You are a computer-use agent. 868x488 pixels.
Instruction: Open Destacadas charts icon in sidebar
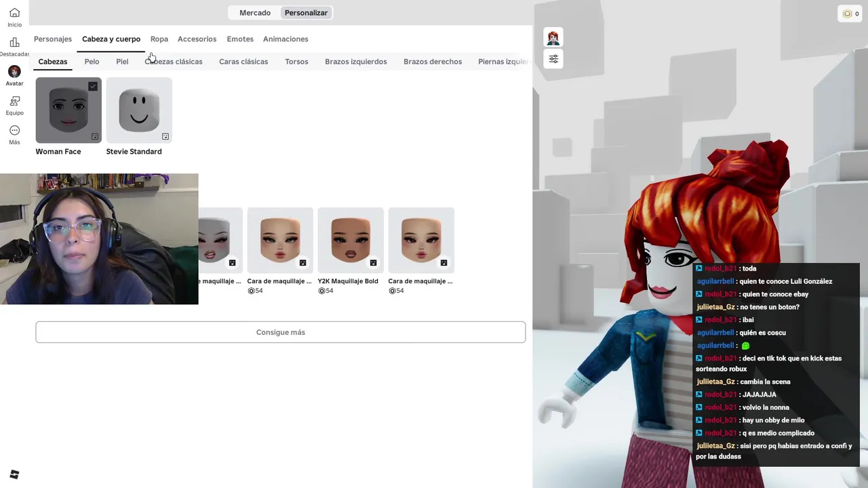tap(14, 42)
